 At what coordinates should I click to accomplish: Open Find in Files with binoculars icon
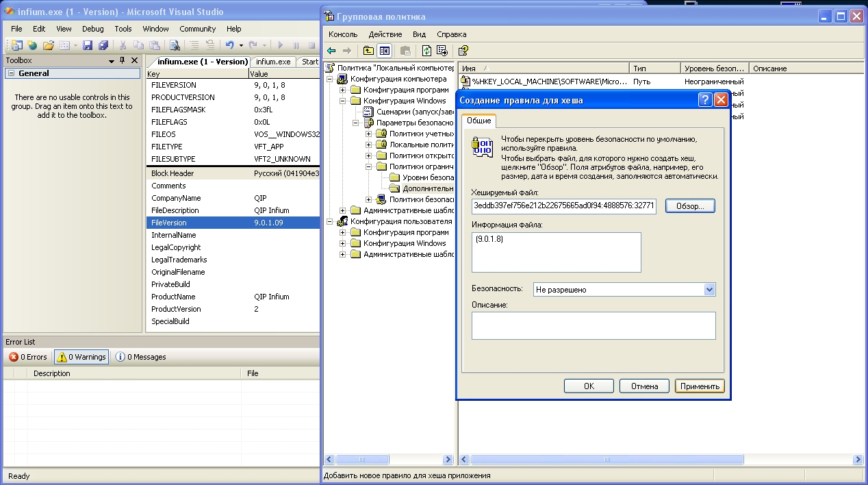point(175,45)
